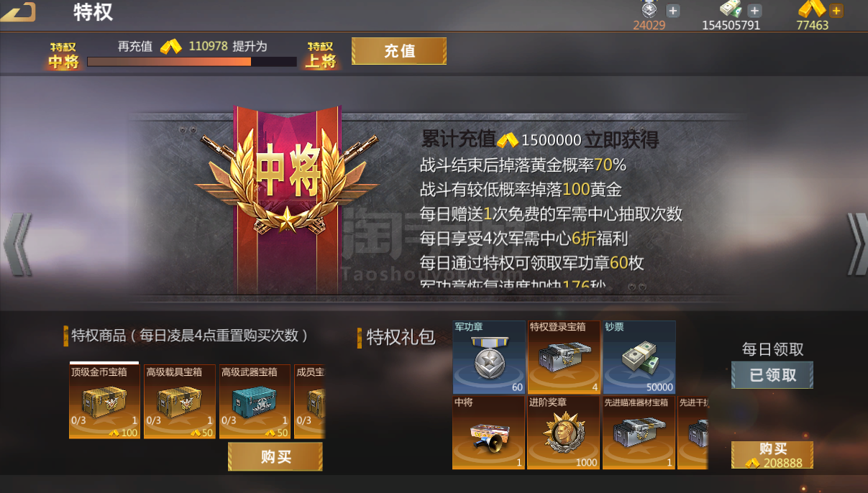Tap the 中将 horn item icon
The image size is (868, 493).
(488, 433)
